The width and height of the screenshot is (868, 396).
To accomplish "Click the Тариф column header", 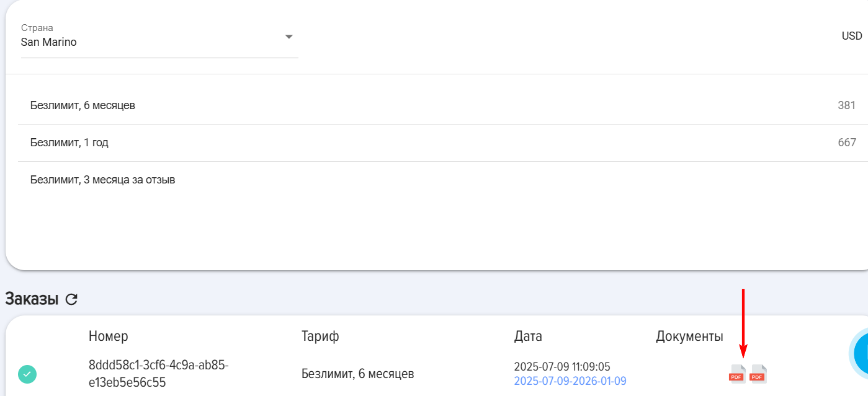I will click(320, 337).
